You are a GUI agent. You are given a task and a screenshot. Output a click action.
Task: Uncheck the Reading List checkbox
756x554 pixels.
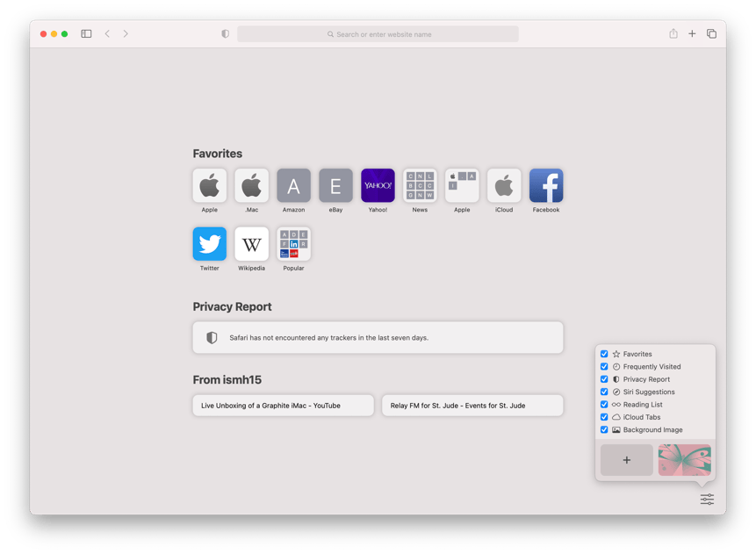tap(604, 404)
